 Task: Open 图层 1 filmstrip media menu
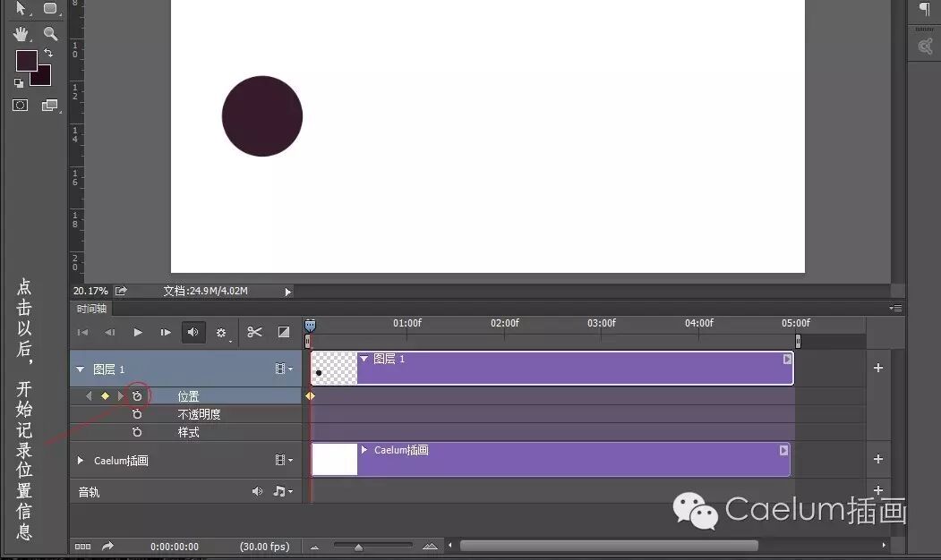coord(283,369)
